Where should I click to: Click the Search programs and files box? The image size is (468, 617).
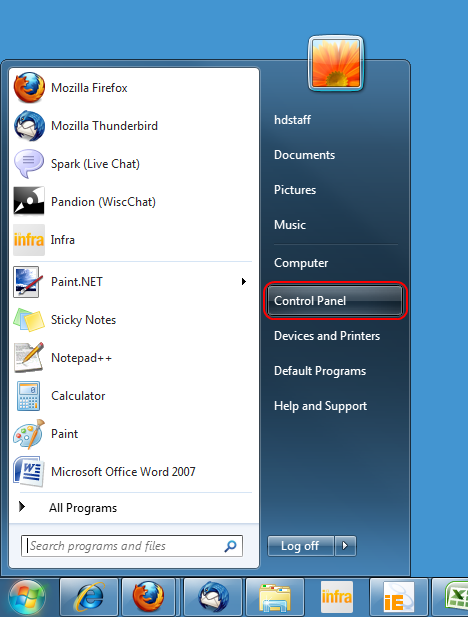[x=132, y=546]
